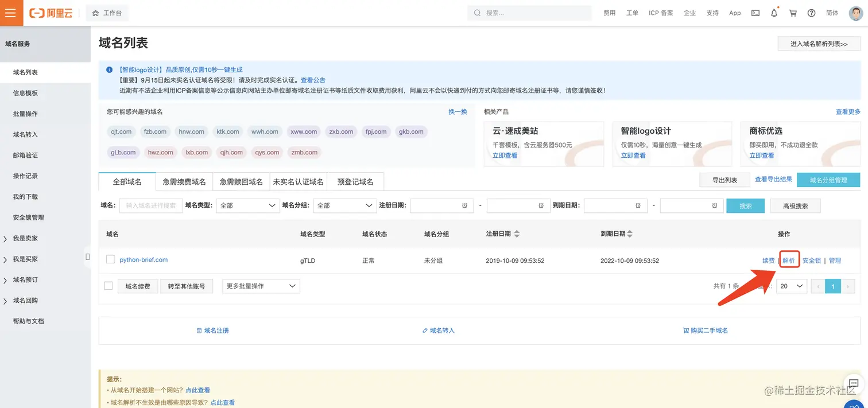This screenshot has width=868, height=408.
Task: Tick the python-brief.com row checkbox
Action: 110,259
